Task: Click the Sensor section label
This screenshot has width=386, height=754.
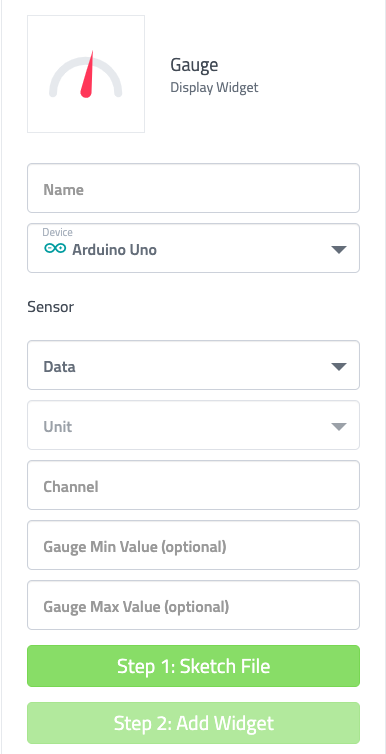Action: coord(50,307)
